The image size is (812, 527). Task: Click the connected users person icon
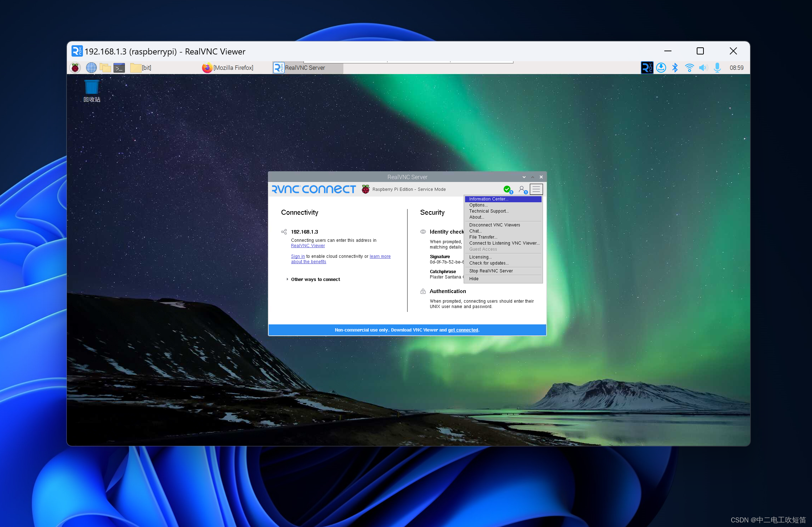pyautogui.click(x=522, y=189)
